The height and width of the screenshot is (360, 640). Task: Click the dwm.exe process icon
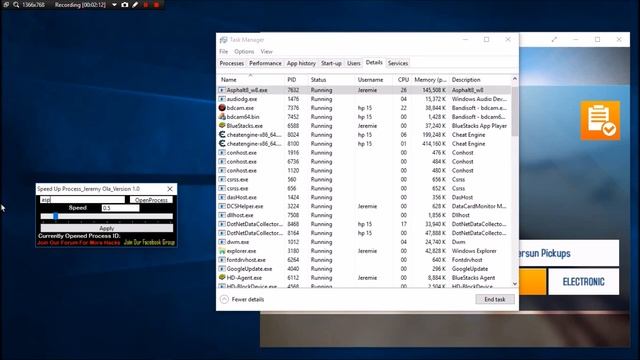point(222,242)
